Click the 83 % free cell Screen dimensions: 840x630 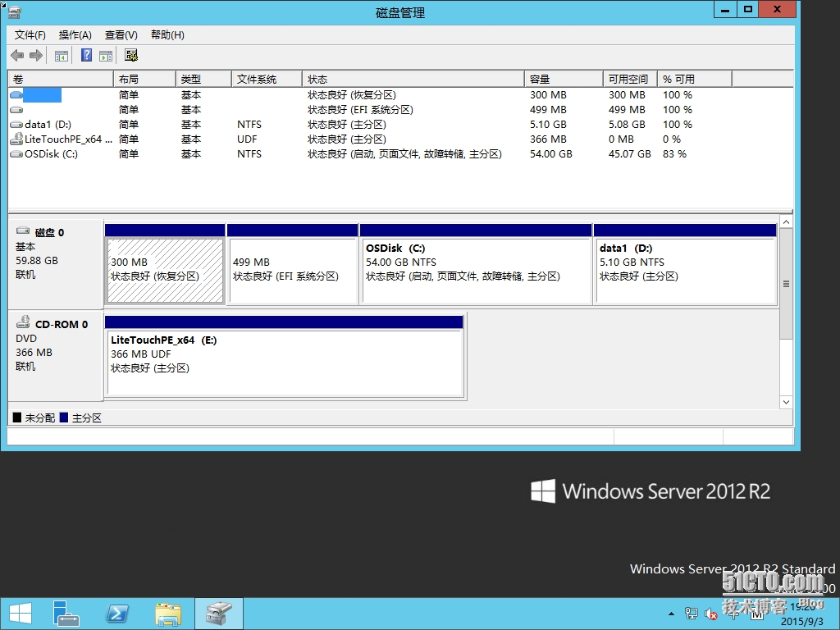click(x=674, y=153)
